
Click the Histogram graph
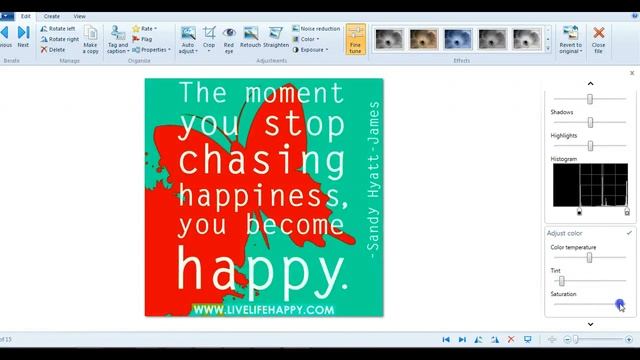click(x=590, y=185)
